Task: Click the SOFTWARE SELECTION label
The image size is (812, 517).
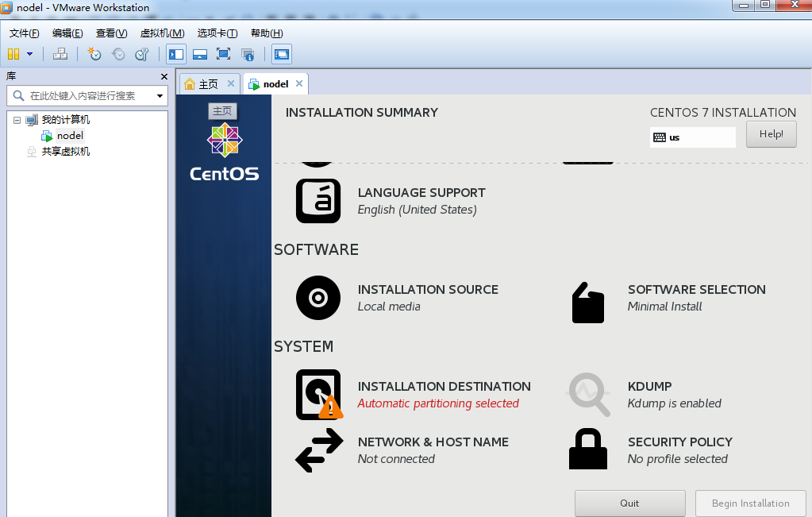Action: click(x=697, y=290)
